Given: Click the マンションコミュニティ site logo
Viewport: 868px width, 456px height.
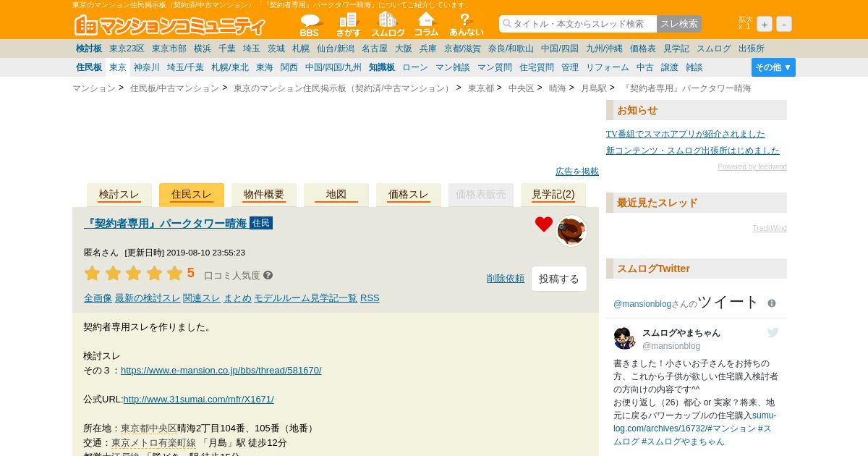Looking at the screenshot, I should point(170,25).
